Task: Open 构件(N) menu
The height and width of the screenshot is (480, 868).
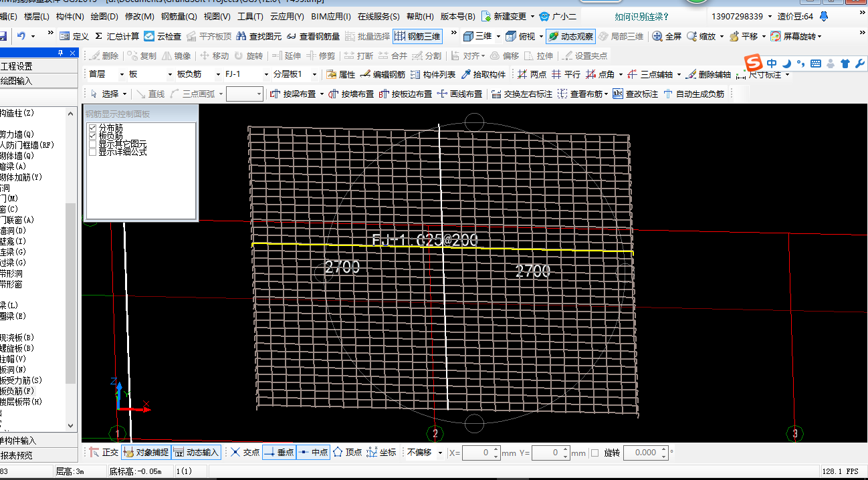Action: (x=70, y=16)
